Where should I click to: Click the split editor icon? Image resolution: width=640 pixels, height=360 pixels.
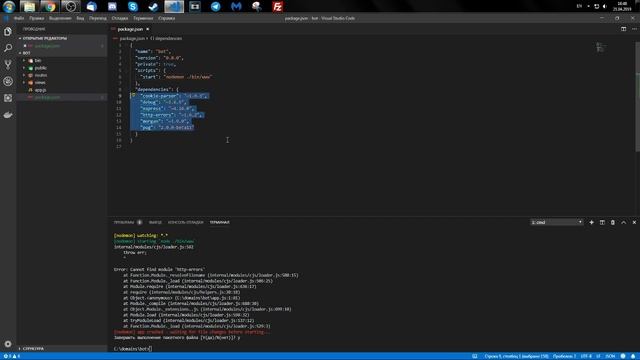coord(623,29)
